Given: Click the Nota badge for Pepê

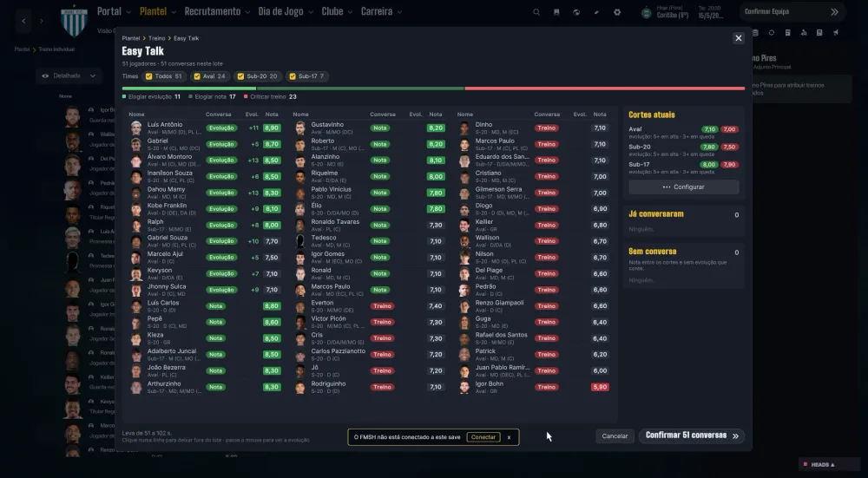Looking at the screenshot, I should (x=215, y=322).
